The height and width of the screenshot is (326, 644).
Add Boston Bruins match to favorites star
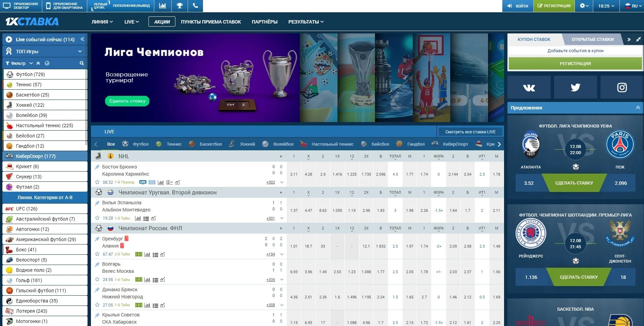click(x=97, y=182)
